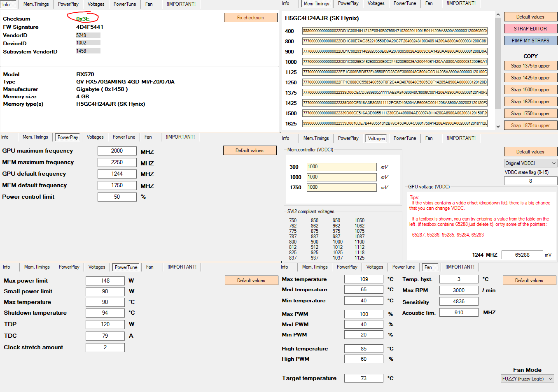This screenshot has width=558, height=392.
Task: Edit the 1244 MHZ VDDC field 65288
Action: pos(522,255)
